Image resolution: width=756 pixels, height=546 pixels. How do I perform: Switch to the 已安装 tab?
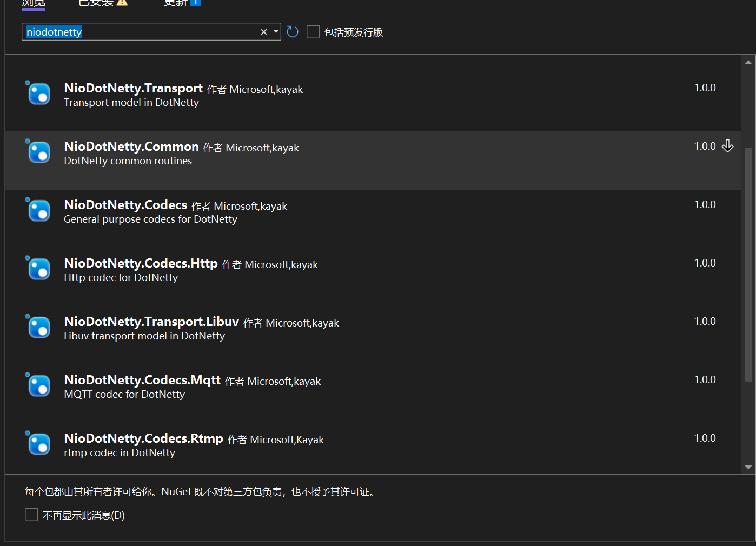103,3
